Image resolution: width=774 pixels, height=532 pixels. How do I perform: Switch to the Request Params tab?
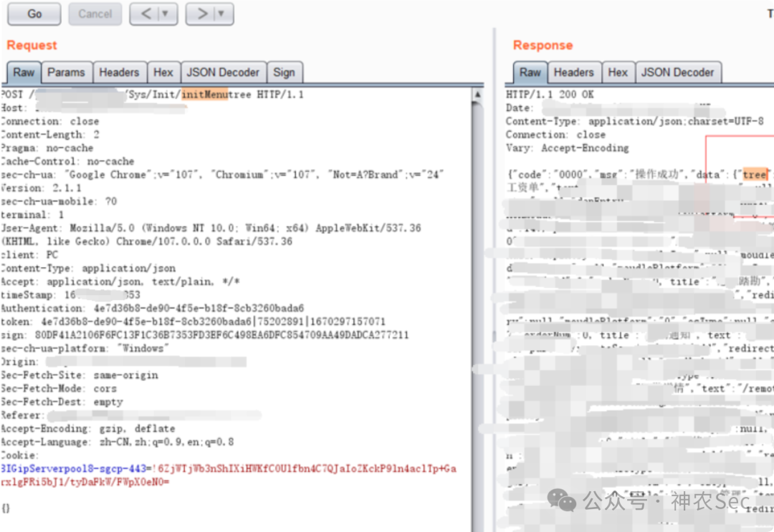point(66,72)
